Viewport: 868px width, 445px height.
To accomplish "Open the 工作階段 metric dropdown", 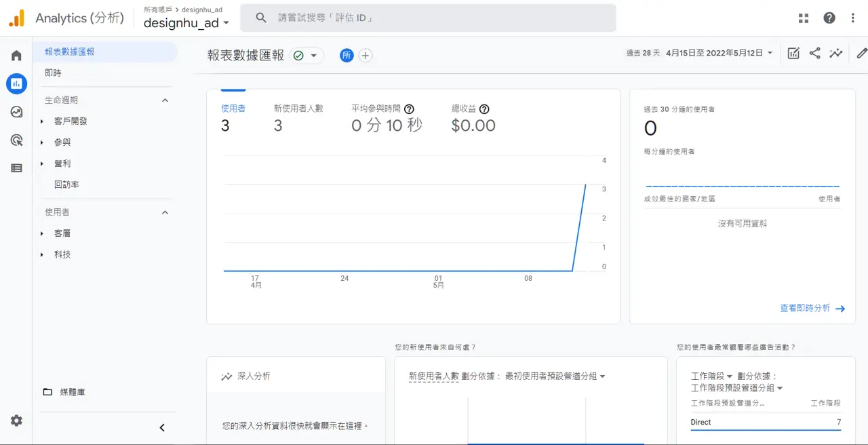I will tap(711, 376).
